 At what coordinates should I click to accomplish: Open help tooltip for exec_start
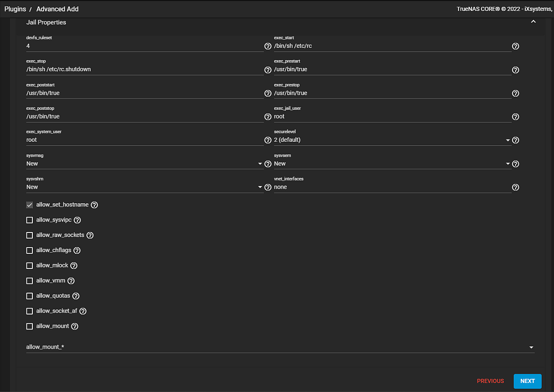[515, 46]
